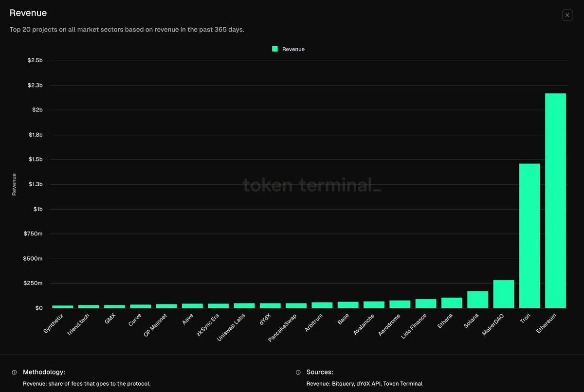Click the MakerDAO bar in the chart

tap(503, 294)
